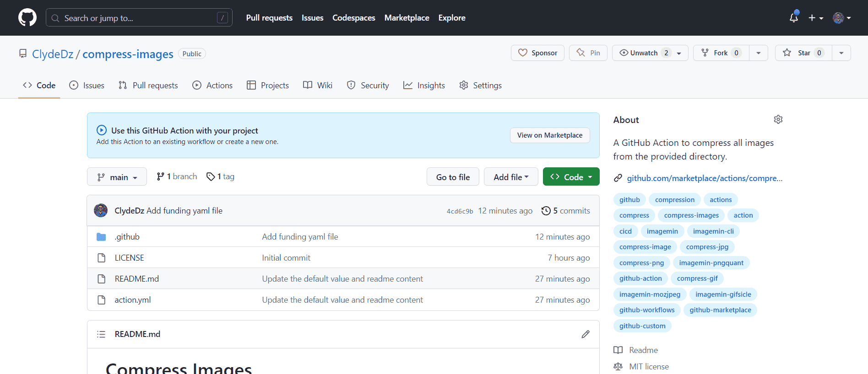
Task: Open the latest commit Add funding yaml file
Action: click(x=184, y=211)
